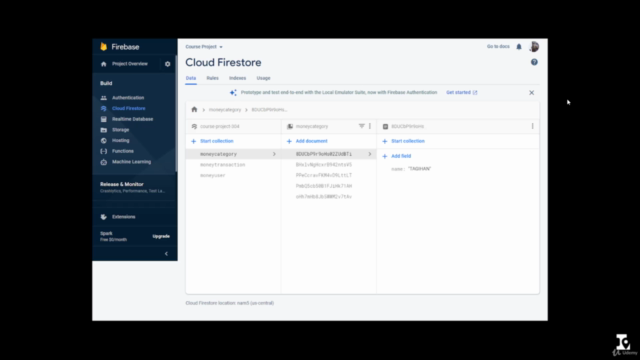Viewport: 640px width, 360px height.
Task: Click the Realtime Database icon
Action: (104, 119)
